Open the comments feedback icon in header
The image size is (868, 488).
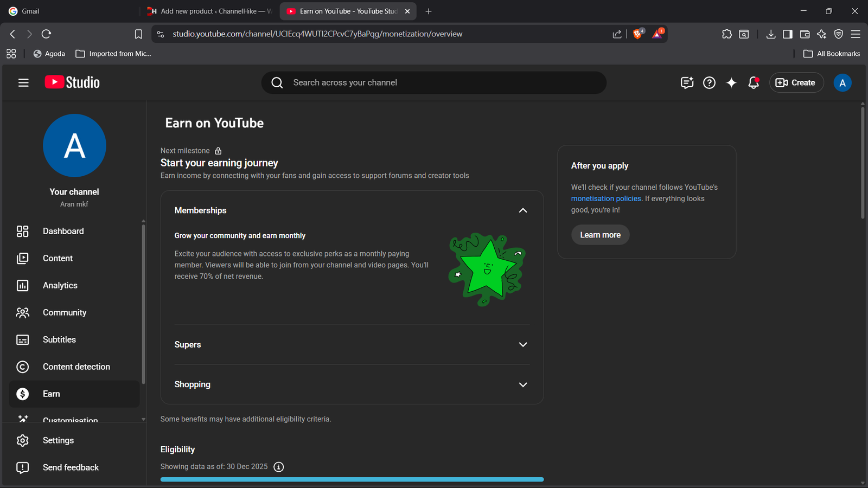coord(687,82)
